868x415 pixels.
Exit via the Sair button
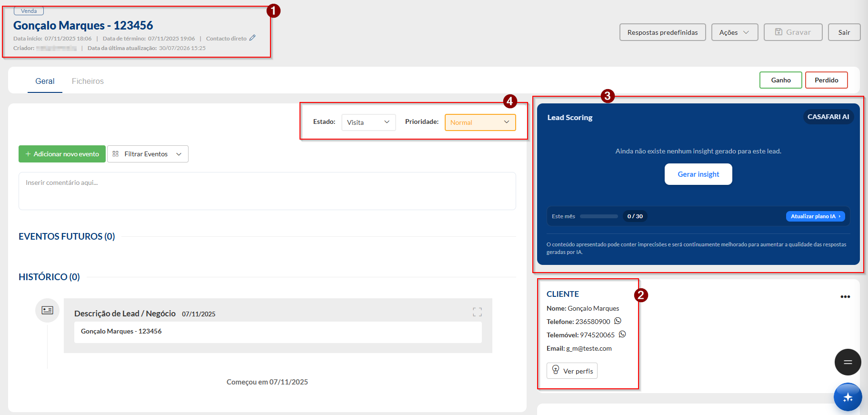pyautogui.click(x=844, y=32)
